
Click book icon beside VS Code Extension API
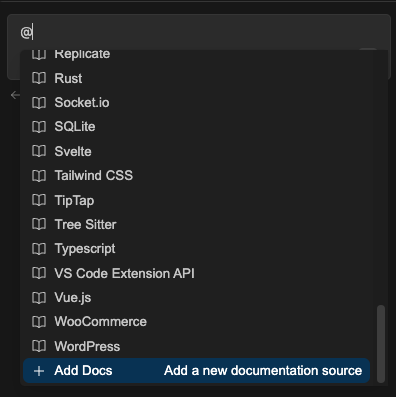tap(39, 273)
